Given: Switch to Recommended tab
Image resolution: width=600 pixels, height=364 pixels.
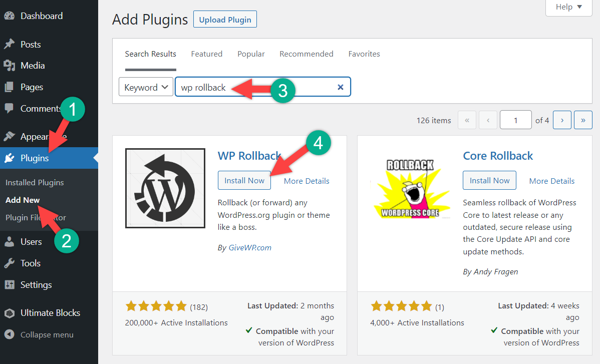Looking at the screenshot, I should (306, 54).
